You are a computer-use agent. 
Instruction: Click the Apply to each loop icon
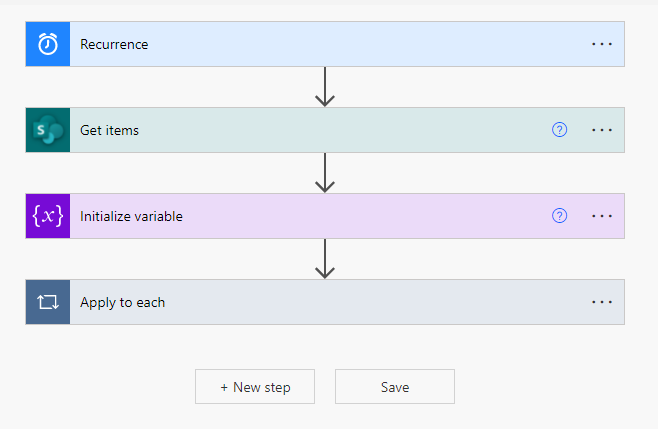pos(48,302)
